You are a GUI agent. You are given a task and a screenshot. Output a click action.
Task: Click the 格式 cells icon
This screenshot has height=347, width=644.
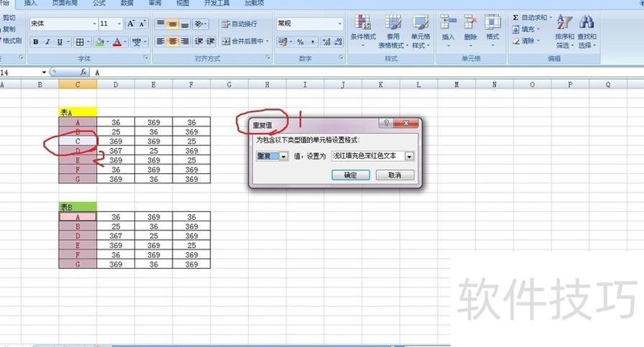[493, 29]
